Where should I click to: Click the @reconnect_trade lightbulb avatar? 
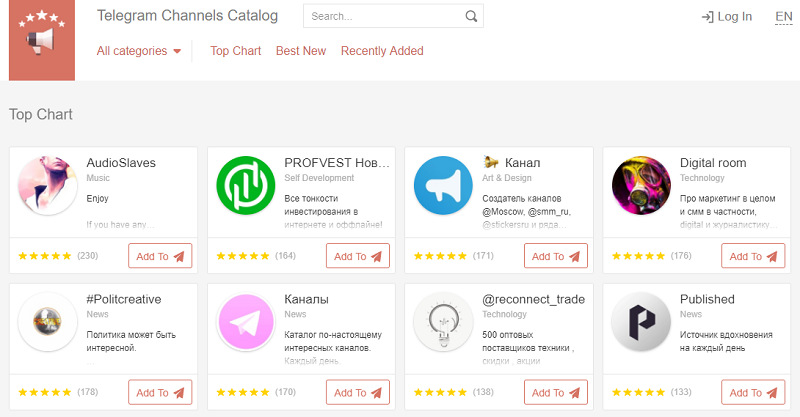pyautogui.click(x=444, y=322)
